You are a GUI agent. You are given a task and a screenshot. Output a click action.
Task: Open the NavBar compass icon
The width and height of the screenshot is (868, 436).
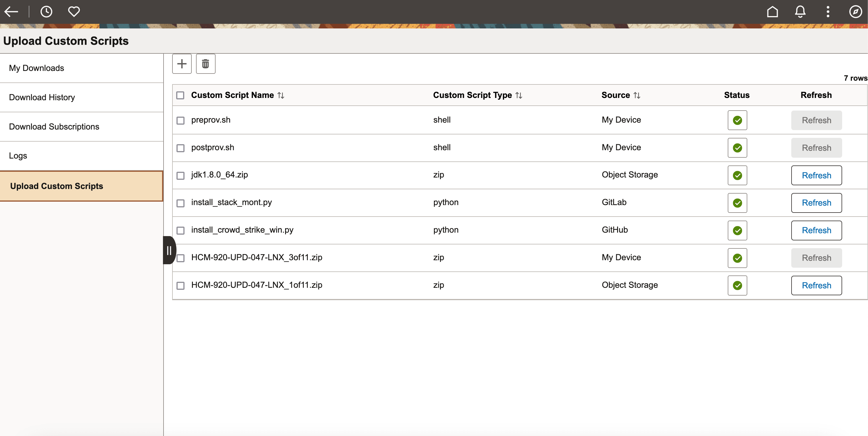pyautogui.click(x=856, y=11)
